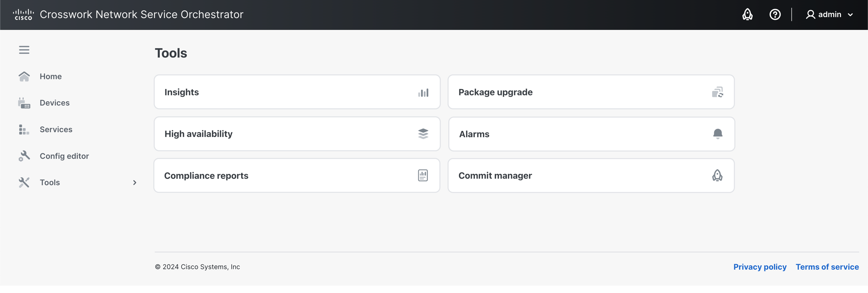Image resolution: width=868 pixels, height=293 pixels.
Task: Click the rocket commit manager icon in header
Action: point(747,15)
